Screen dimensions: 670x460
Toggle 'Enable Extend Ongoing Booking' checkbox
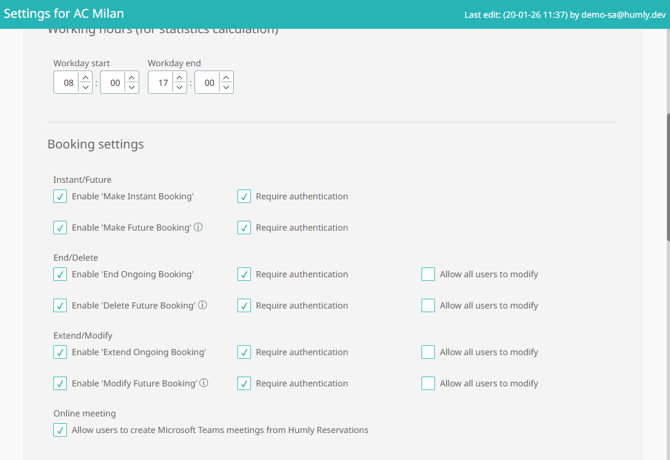(x=60, y=352)
